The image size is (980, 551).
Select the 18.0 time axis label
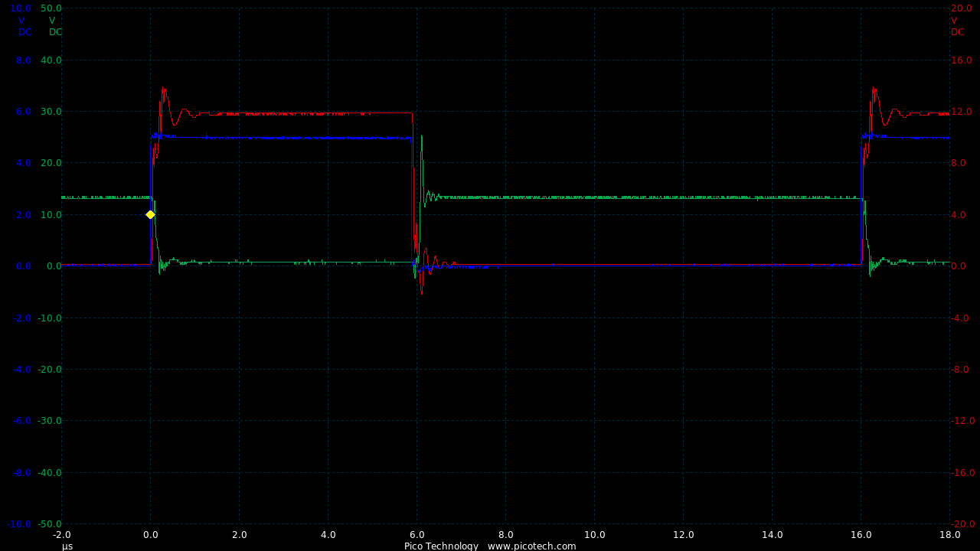[x=949, y=535]
